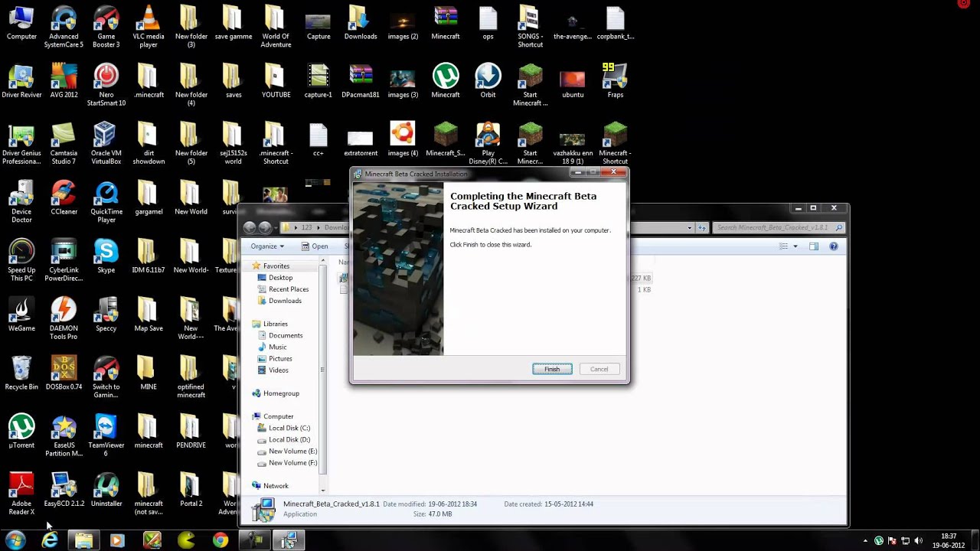
Task: Select the Nero StartSmart 10 desktop icon
Action: point(106,86)
